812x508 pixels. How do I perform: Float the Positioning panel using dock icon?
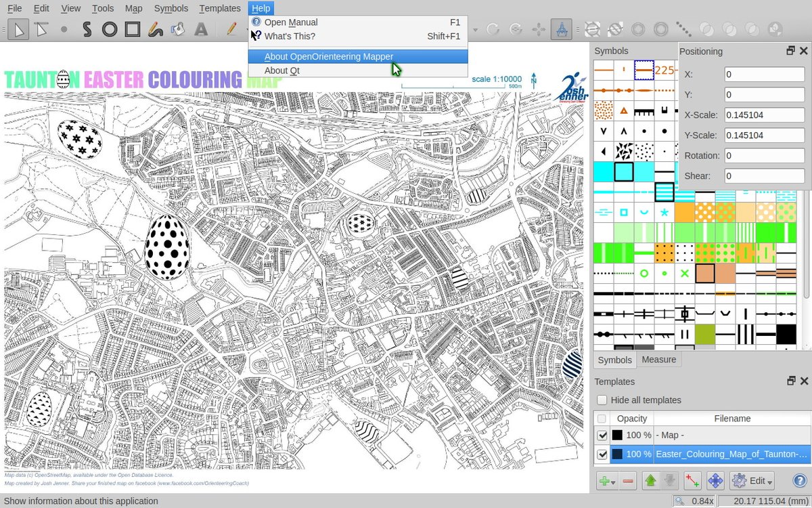(790, 51)
